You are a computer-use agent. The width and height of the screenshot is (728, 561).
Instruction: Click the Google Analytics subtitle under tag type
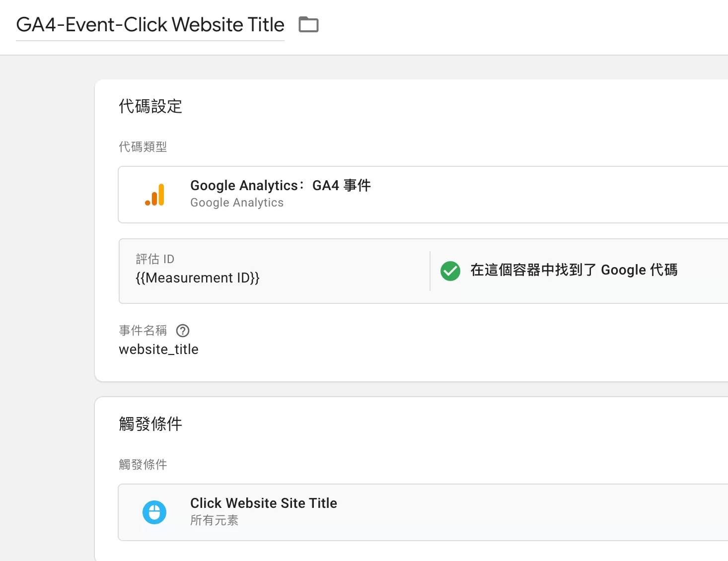tap(237, 203)
